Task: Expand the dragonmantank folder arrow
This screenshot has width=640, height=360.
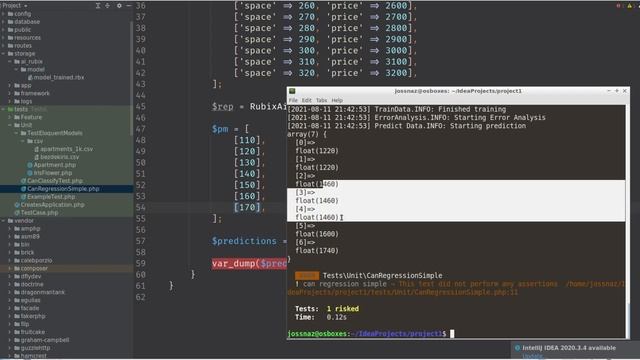Action: coord(10,292)
